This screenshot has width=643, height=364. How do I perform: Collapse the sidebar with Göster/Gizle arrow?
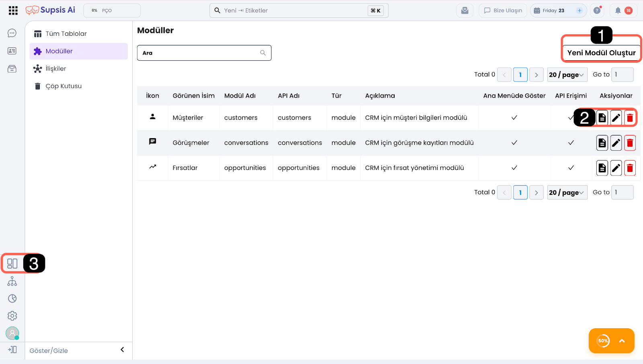pyautogui.click(x=122, y=350)
